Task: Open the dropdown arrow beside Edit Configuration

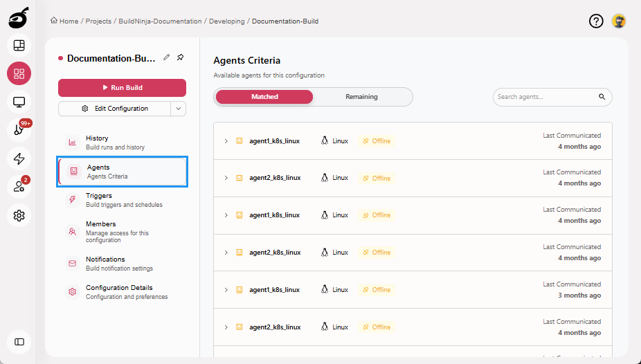Action: coord(178,109)
